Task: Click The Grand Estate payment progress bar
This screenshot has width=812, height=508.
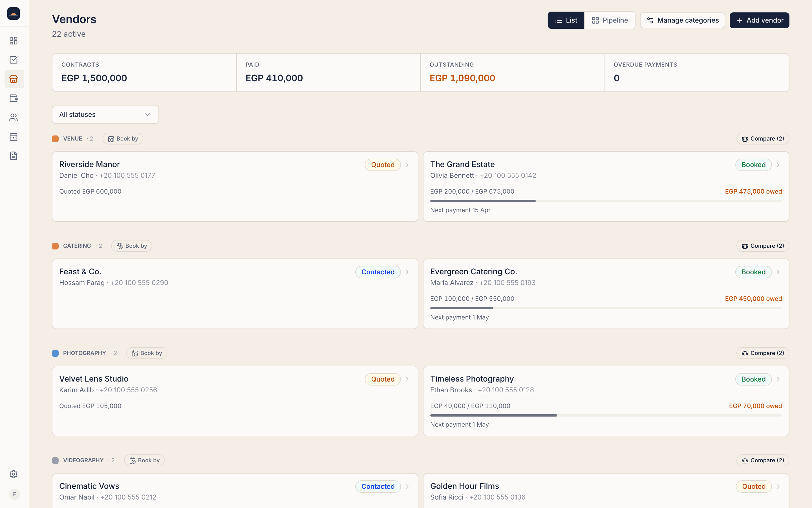Action: point(606,201)
